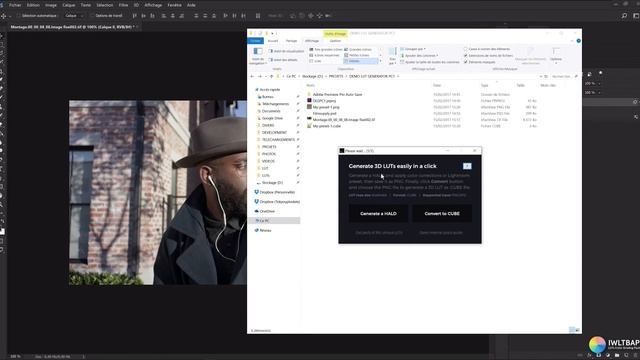Viewport: 640px width, 360px height.
Task: Open the Calque dropdown in options bar
Action: point(74,16)
